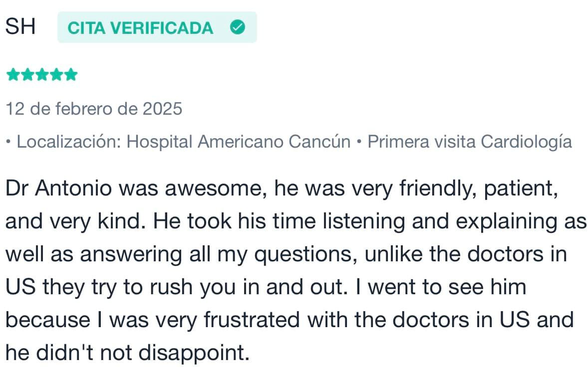
Task: Click the fifth rating star
Action: coord(70,75)
